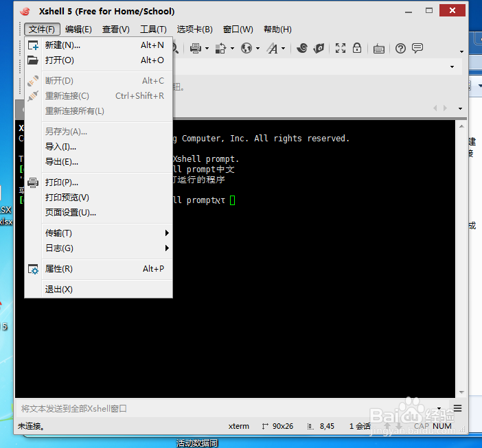This screenshot has width=482, height=448.
Task: Open the 查看(V) menu
Action: [116, 30]
